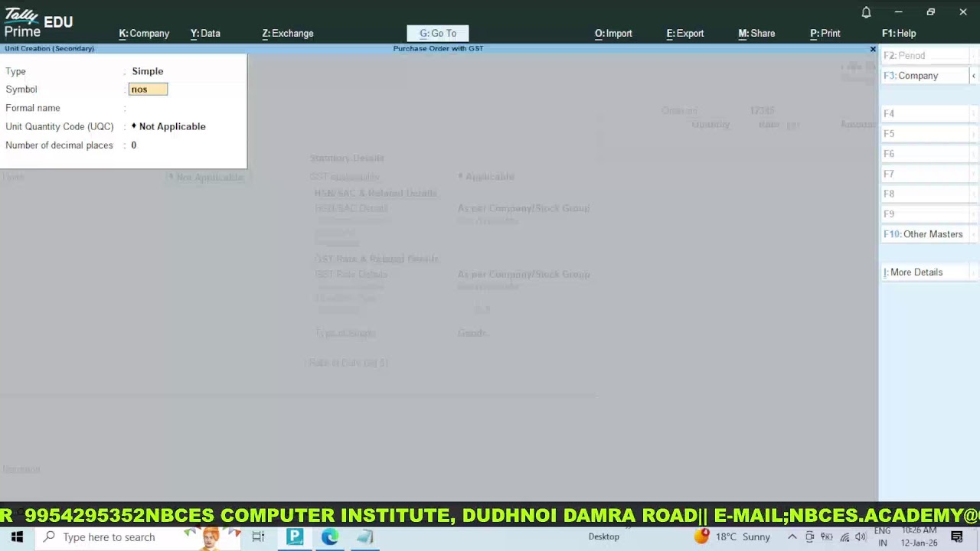
Task: Click the Meet Now tray icon
Action: 810,537
